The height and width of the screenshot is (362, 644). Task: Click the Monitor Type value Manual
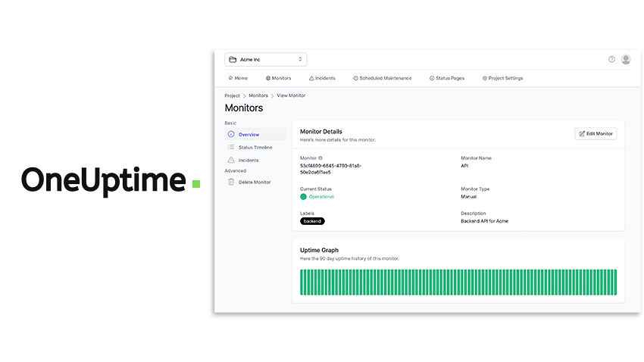[x=469, y=197]
